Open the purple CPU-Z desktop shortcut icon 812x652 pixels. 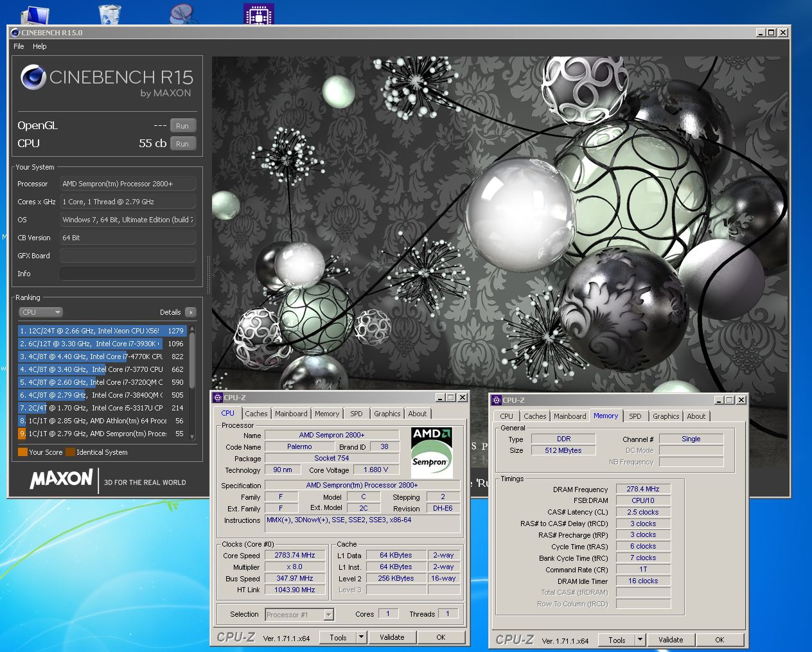[259, 13]
